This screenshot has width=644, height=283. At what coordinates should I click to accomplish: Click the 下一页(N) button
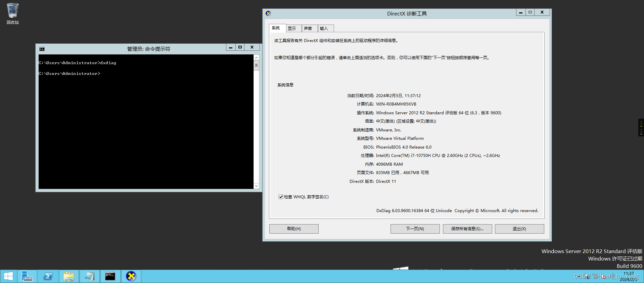coord(415,229)
